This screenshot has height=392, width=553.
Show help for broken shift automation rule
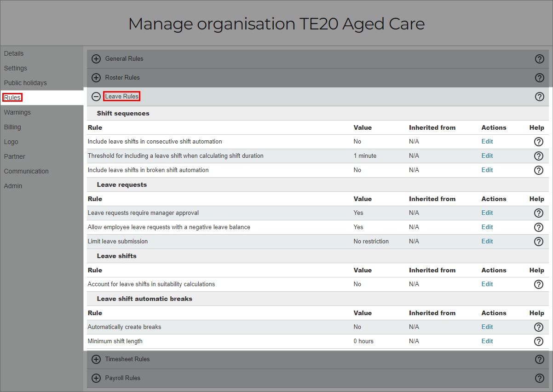(539, 170)
